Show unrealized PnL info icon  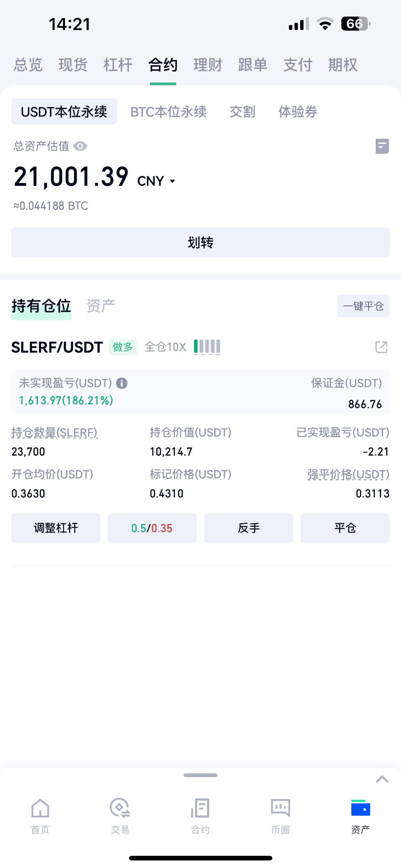pos(122,383)
